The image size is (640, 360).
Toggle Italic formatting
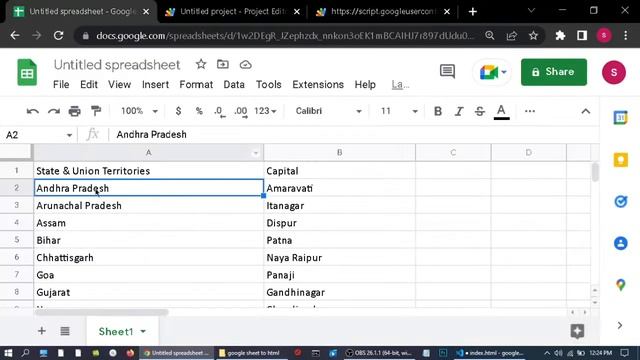point(459,111)
